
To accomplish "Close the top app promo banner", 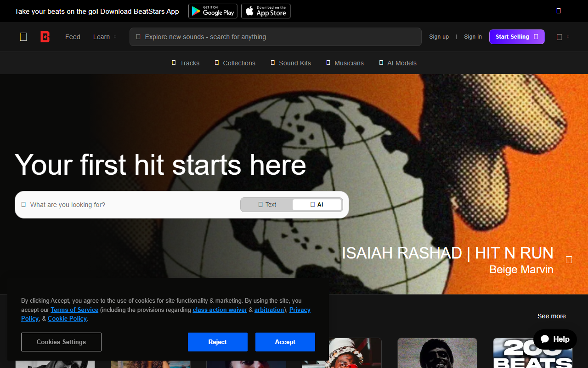I will (559, 11).
